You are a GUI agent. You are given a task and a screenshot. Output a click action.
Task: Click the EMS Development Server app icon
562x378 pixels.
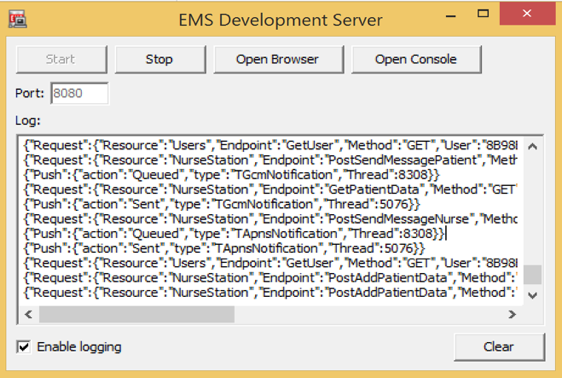coord(18,19)
